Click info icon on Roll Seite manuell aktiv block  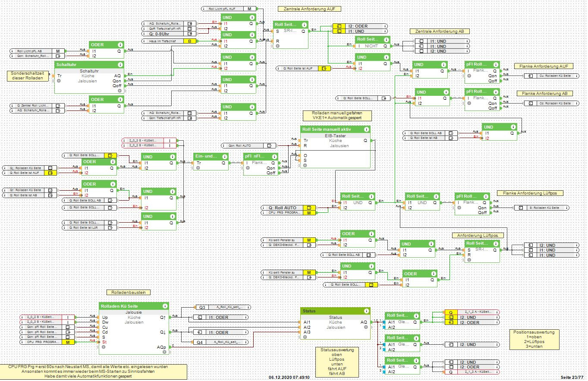tap(366, 129)
